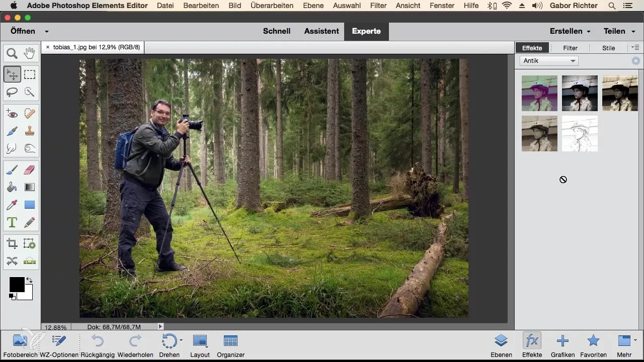Screen dimensions: 644x362
Task: Switch to Assistent mode tab
Action: pyautogui.click(x=321, y=31)
